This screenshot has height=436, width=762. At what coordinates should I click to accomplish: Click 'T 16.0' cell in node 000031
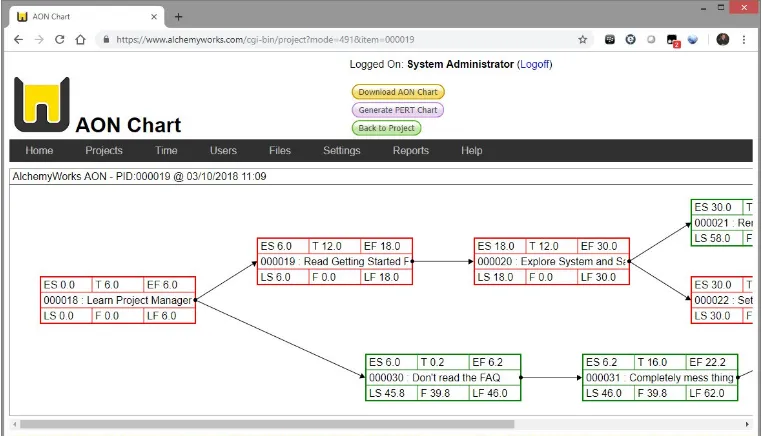(659, 363)
